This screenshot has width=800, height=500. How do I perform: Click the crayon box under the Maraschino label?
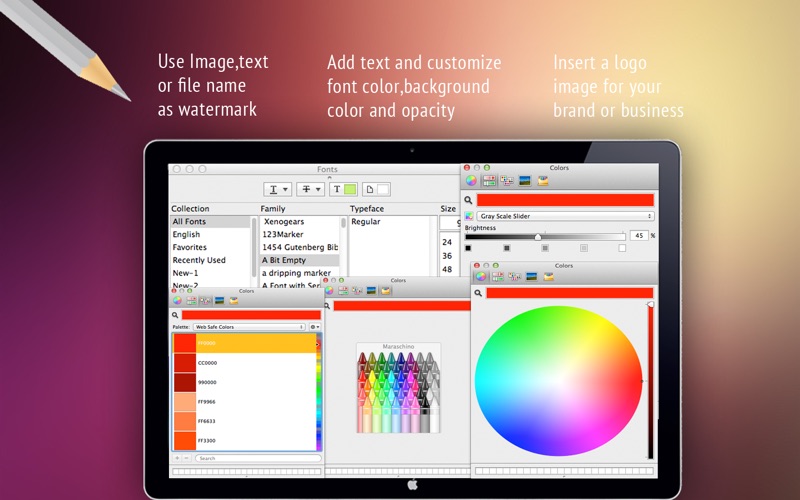pos(398,392)
